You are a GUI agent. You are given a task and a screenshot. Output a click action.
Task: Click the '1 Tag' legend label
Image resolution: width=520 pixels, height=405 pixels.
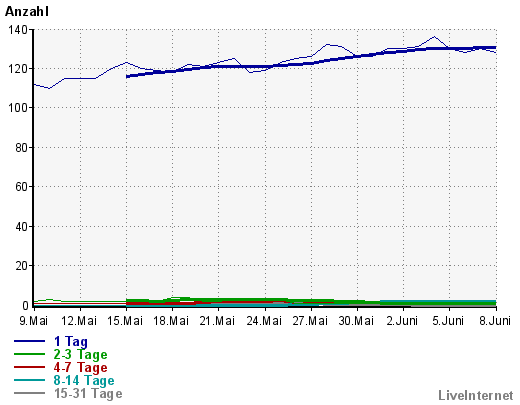click(71, 342)
